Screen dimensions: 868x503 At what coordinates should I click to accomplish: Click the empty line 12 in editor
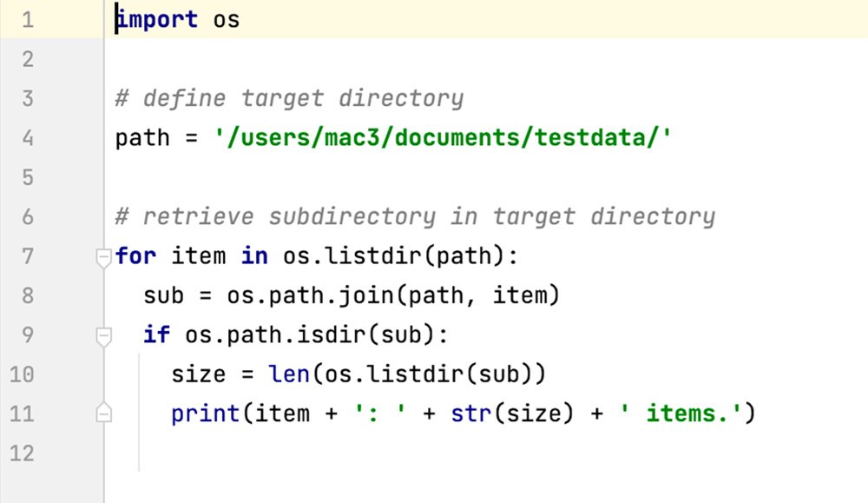coord(434,453)
